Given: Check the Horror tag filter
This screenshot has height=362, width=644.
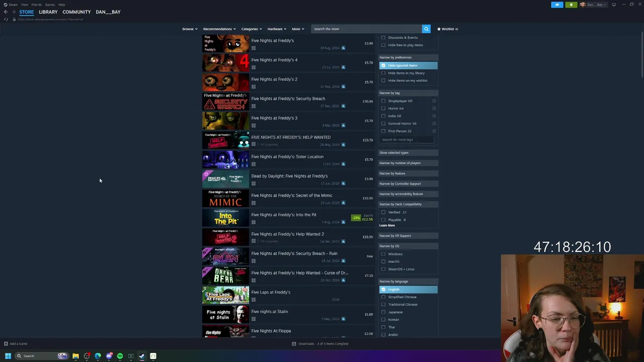Looking at the screenshot, I should coord(383,108).
